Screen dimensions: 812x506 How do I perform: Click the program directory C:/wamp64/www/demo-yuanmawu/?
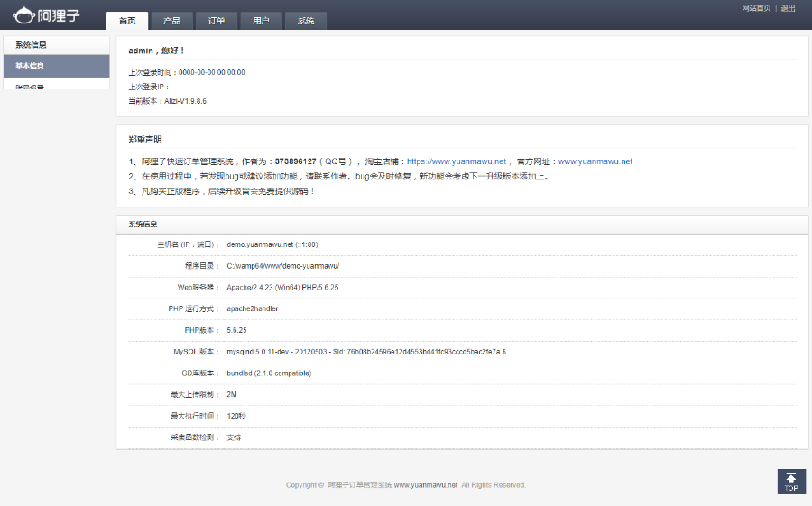point(282,266)
